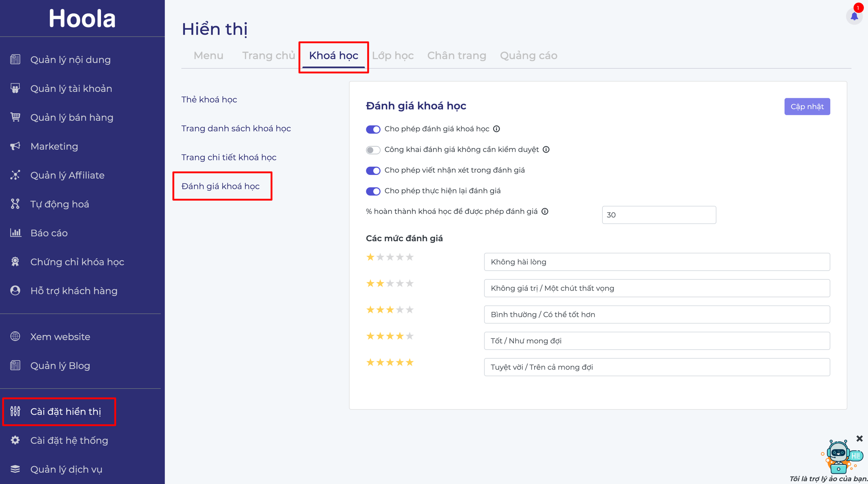Click the info icon beside Cho phép đánh giá khoá học
The height and width of the screenshot is (484, 868).
497,129
